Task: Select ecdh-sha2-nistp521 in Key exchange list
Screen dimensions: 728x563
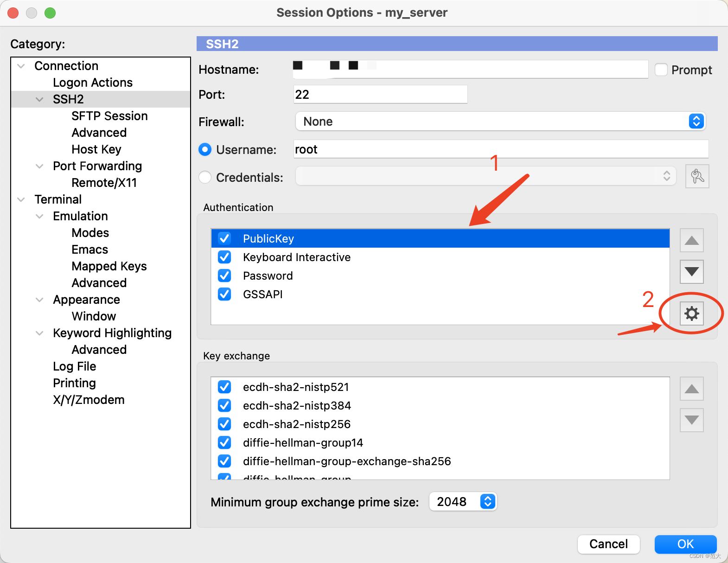Action: [441, 387]
